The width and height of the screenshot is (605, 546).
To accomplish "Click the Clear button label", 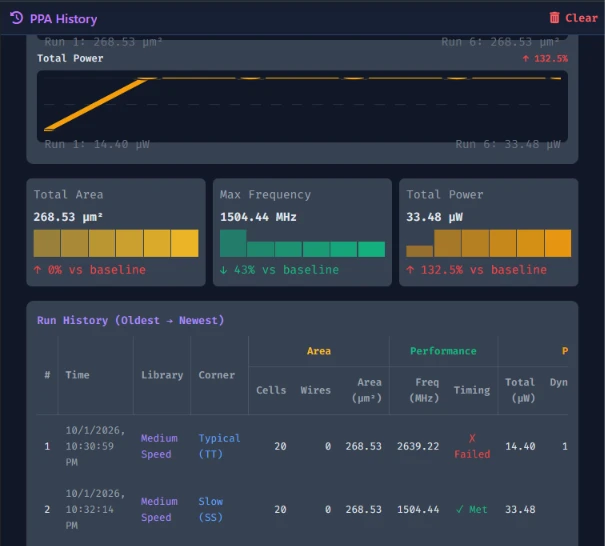I will (x=581, y=18).
